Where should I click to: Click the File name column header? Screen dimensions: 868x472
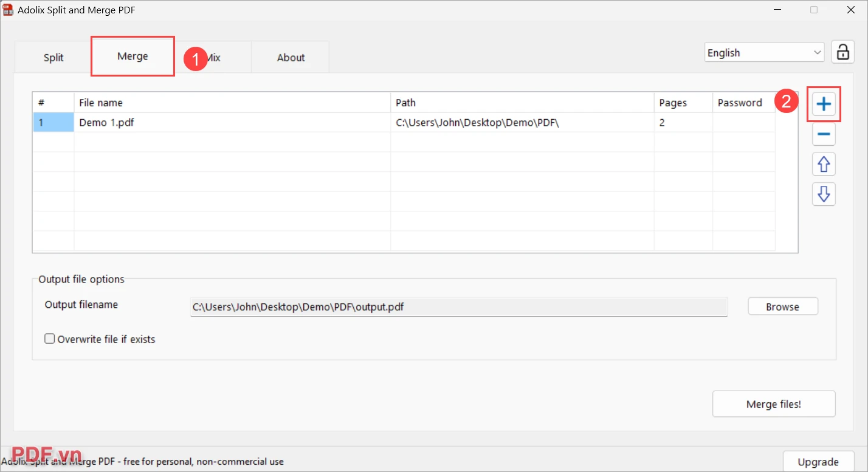pyautogui.click(x=232, y=103)
